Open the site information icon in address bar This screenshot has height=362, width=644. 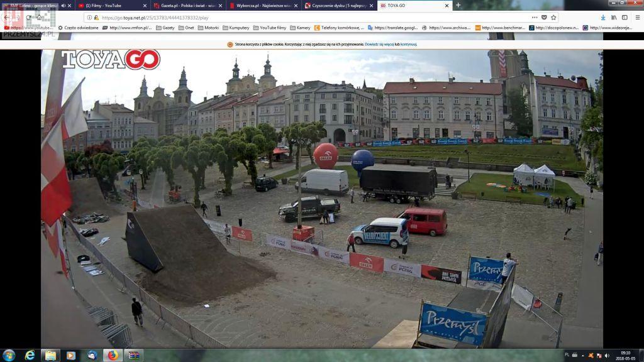(89, 18)
